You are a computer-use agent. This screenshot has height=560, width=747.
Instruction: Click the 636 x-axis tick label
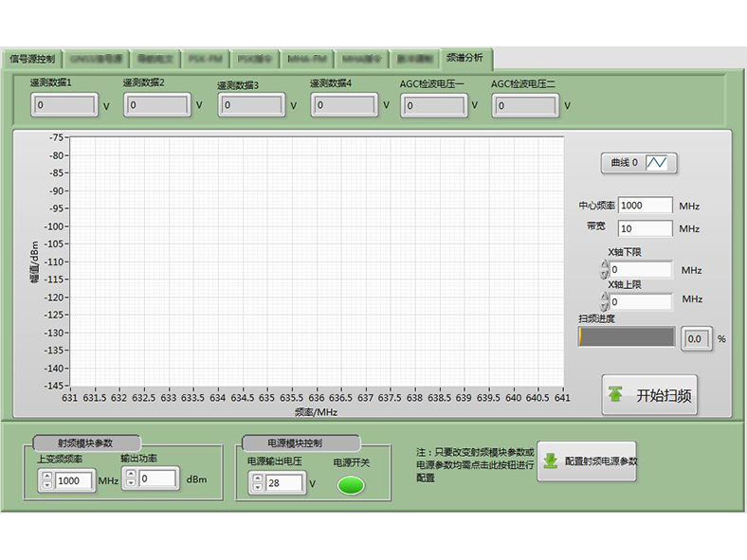click(x=317, y=398)
